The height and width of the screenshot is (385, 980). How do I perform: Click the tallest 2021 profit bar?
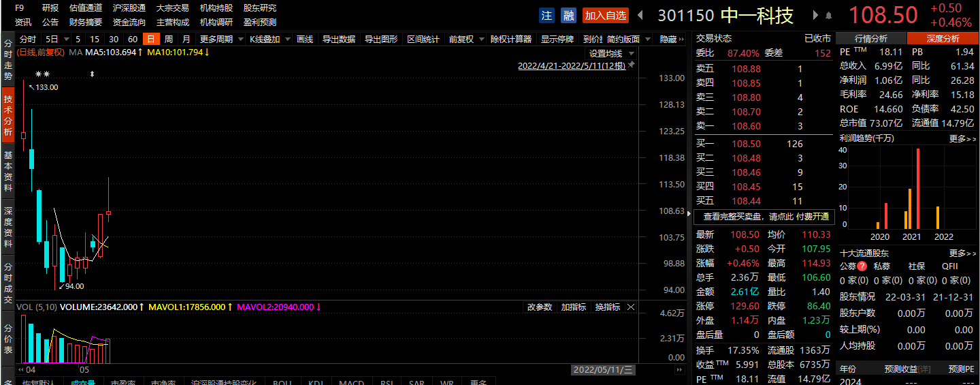(918, 189)
